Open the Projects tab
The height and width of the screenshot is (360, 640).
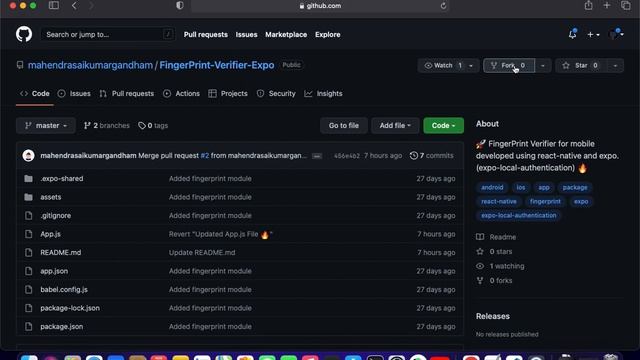click(228, 93)
